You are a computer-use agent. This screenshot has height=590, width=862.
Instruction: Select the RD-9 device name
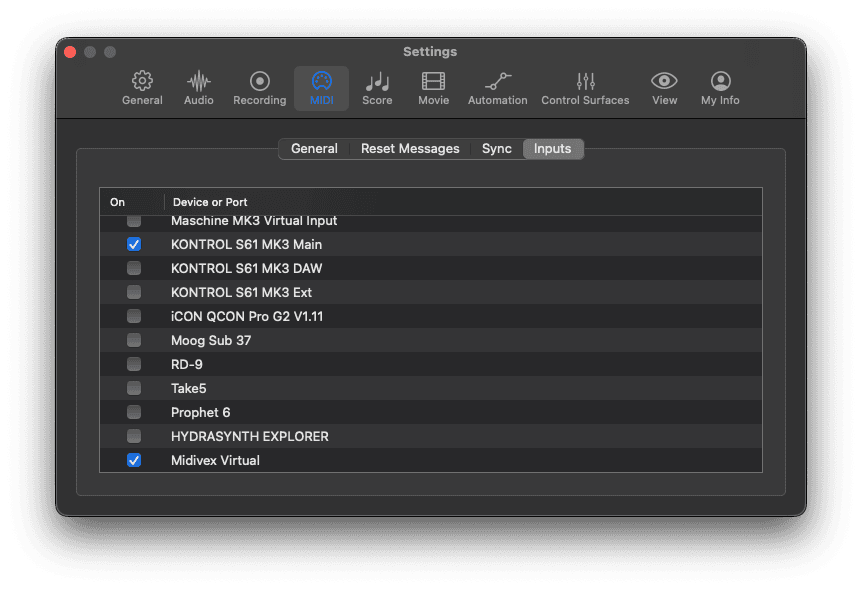pos(187,364)
